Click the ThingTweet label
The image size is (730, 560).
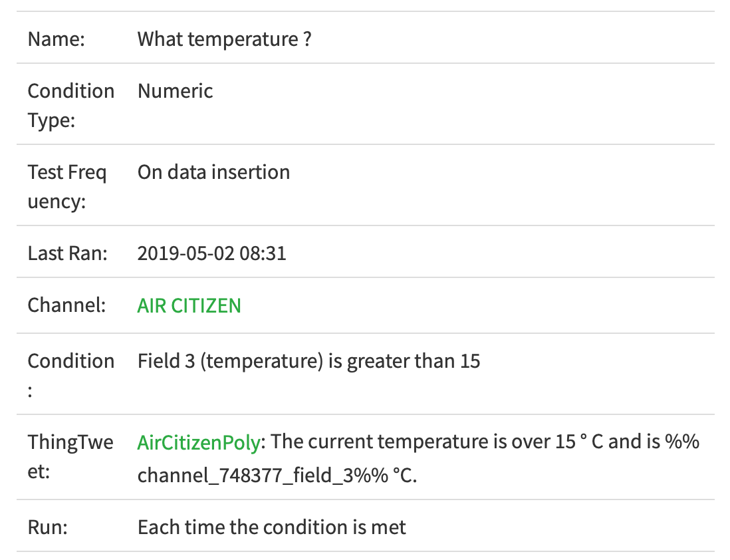[x=70, y=456]
